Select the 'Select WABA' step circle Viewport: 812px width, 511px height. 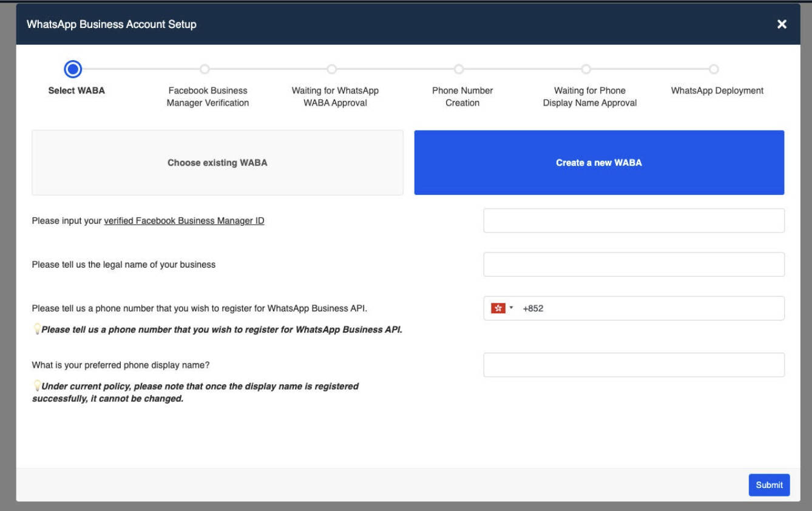tap(73, 69)
